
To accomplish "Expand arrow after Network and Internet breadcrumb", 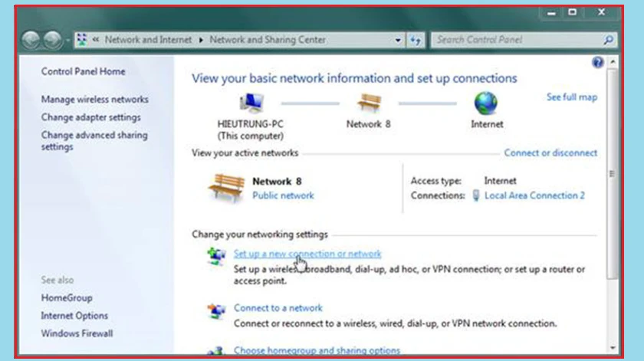I will 201,40.
